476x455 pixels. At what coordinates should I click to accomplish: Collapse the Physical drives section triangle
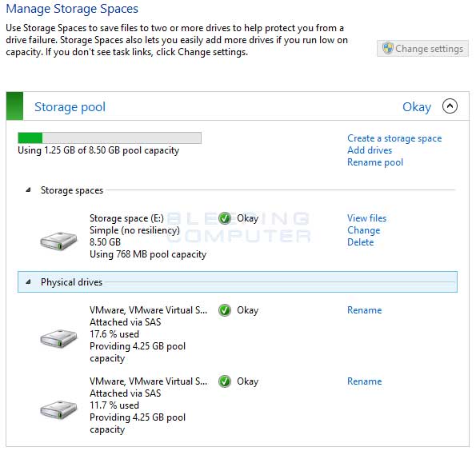28,282
